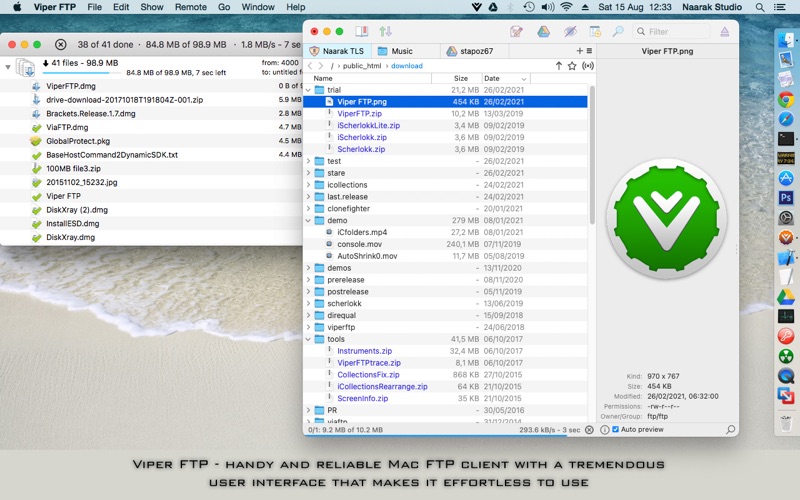Open the edit note toolbar icon
800x500 pixels.
click(x=516, y=32)
